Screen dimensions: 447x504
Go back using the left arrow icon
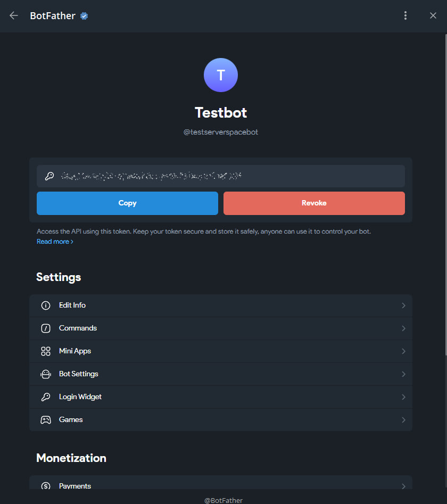tap(14, 15)
